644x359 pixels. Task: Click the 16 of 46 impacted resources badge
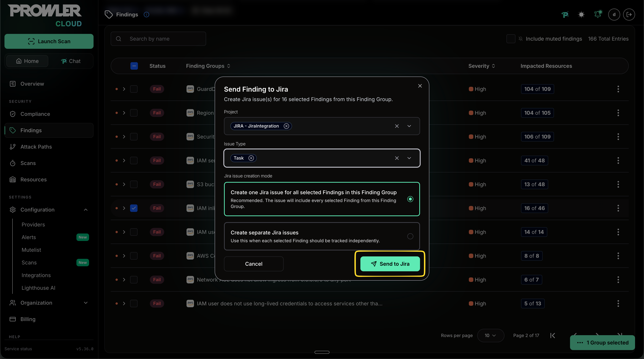534,208
